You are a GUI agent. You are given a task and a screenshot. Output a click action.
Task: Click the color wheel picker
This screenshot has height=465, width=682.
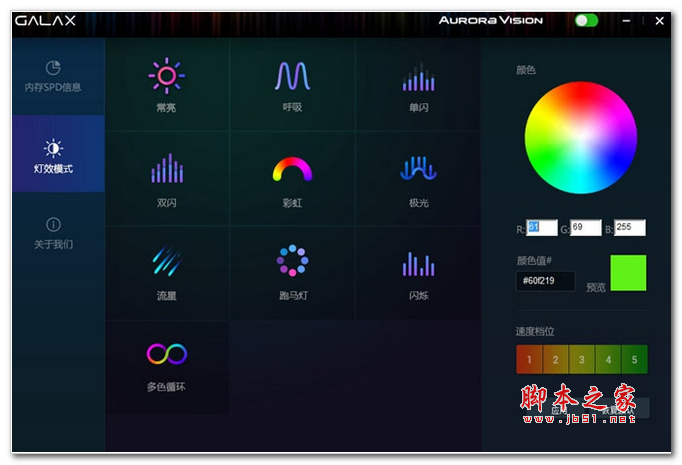pyautogui.click(x=581, y=137)
